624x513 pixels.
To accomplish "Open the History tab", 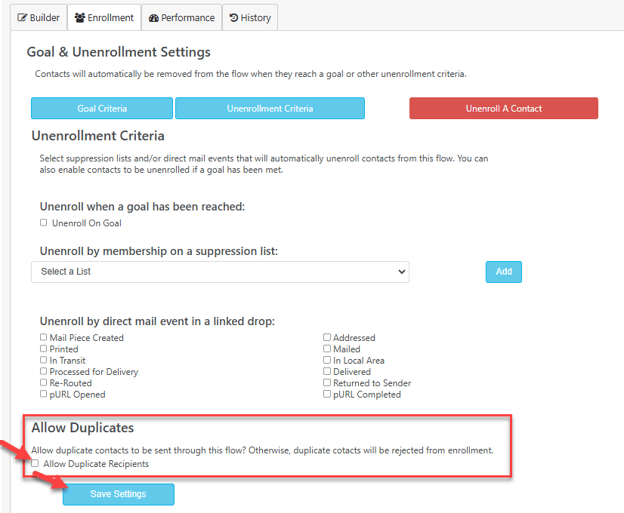I will tap(250, 18).
